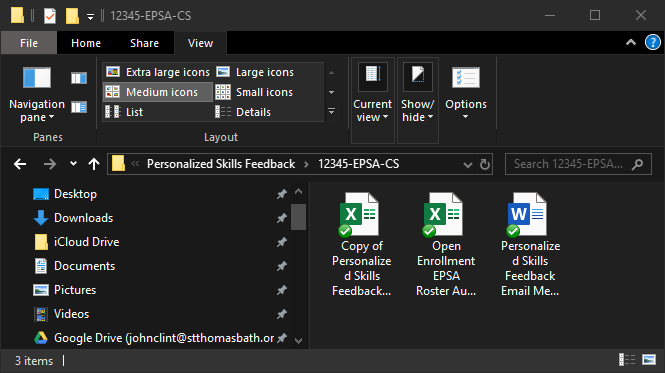The image size is (665, 373).
Task: Click New folder quick access toolbar icon
Action: click(72, 16)
